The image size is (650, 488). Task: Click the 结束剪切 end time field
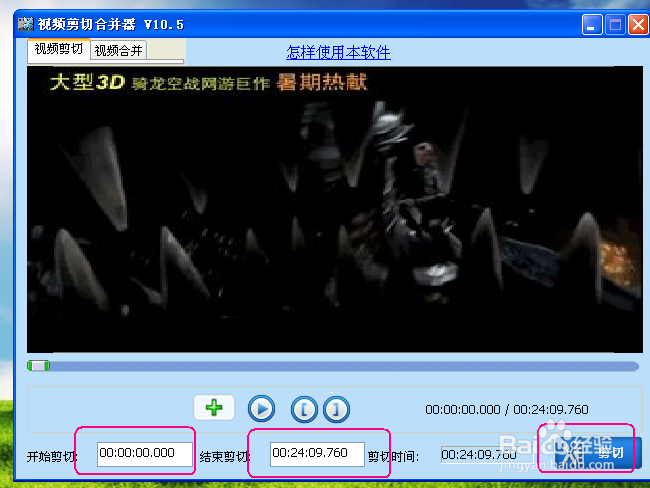tap(317, 454)
